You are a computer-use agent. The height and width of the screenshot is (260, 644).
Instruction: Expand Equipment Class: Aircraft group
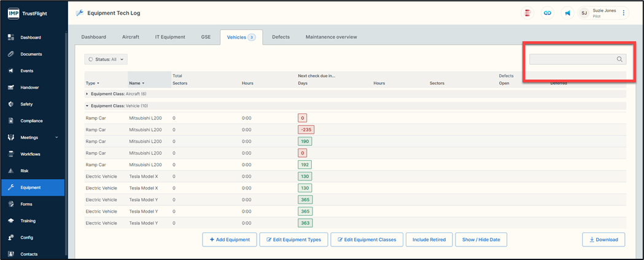[x=87, y=94]
